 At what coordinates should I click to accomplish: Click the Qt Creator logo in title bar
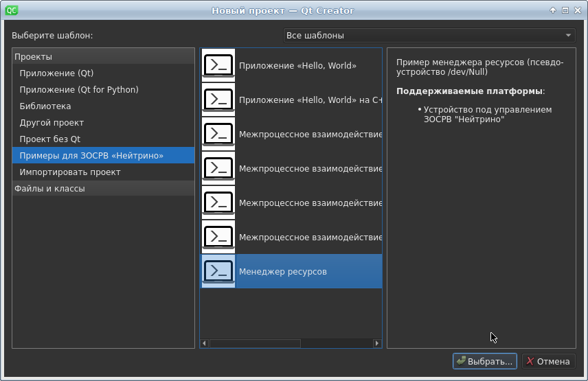(x=11, y=10)
